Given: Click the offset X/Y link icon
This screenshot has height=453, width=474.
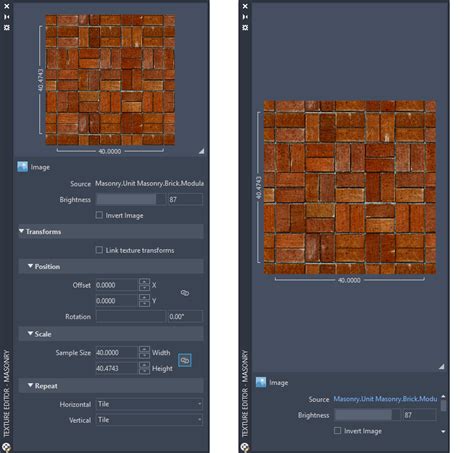Looking at the screenshot, I should [x=185, y=293].
